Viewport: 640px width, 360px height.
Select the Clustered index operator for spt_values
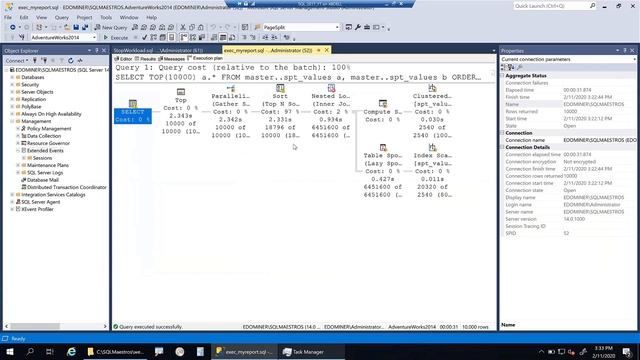tap(432, 111)
